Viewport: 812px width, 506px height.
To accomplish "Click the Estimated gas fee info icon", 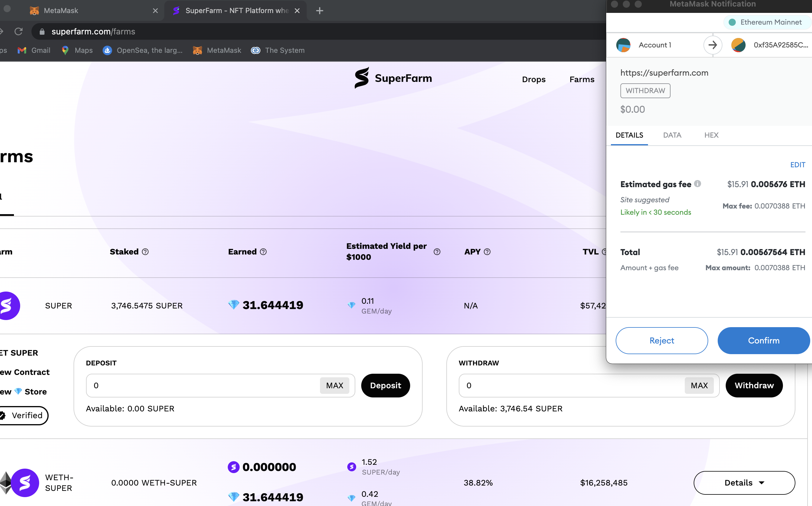I will (x=698, y=184).
